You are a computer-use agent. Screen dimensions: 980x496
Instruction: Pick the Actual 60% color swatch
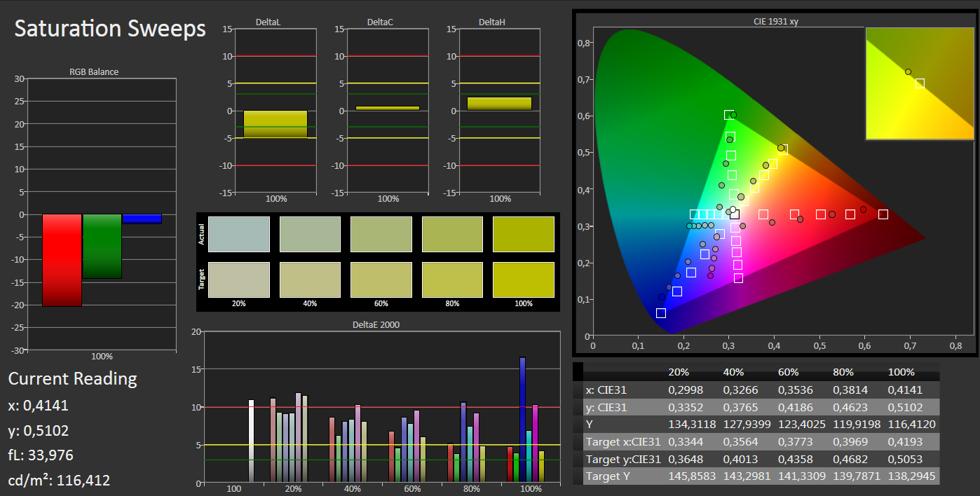pos(381,234)
